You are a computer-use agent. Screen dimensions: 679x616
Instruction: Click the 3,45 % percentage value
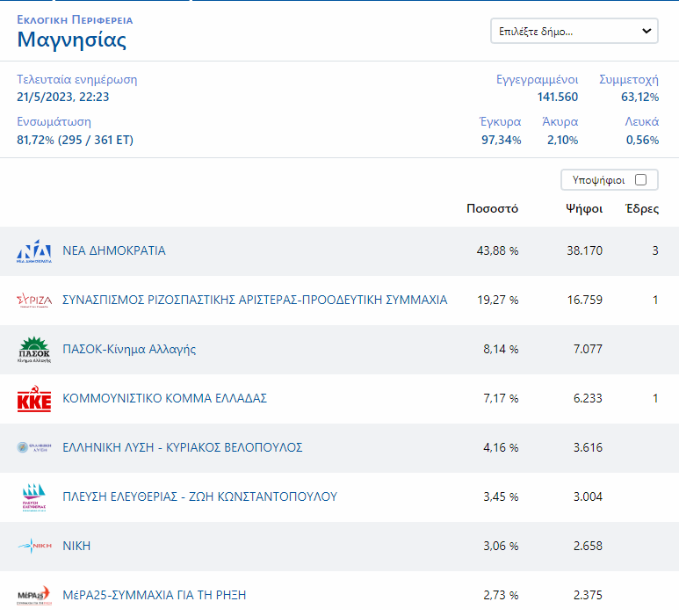click(x=501, y=496)
